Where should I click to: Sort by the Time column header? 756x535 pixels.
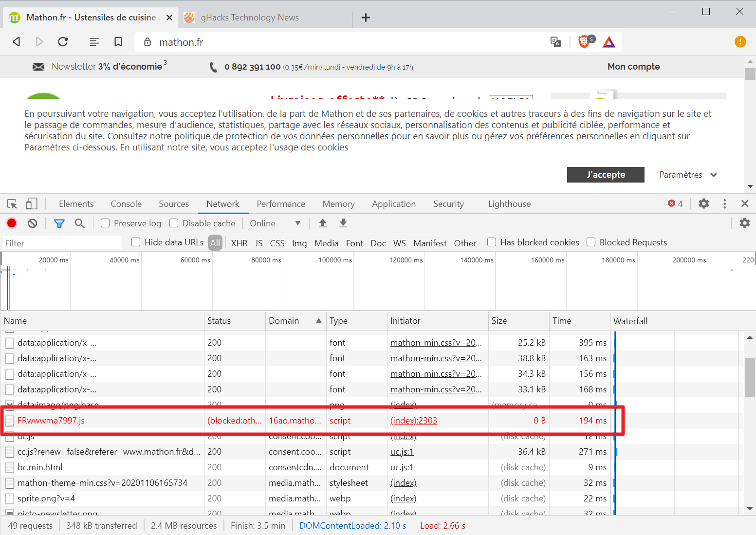pyautogui.click(x=580, y=321)
